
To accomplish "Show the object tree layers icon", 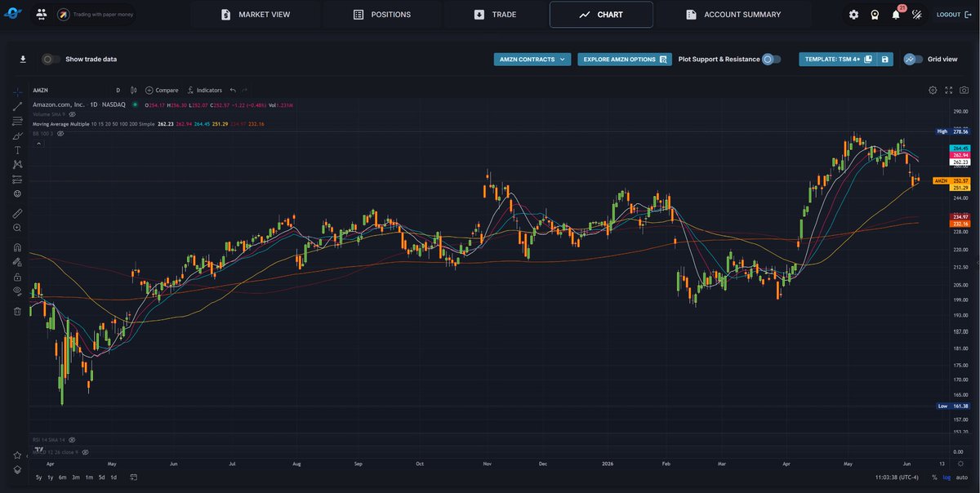I will pos(17,469).
